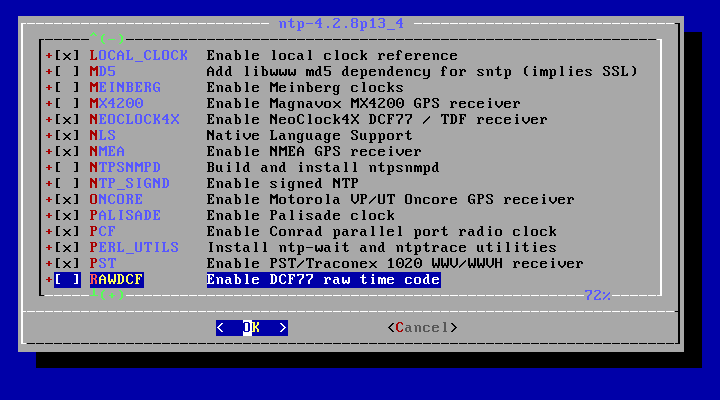This screenshot has width=720, height=400.
Task: Enable the highlighted RAWDCF checkbox
Action: [x=68, y=280]
